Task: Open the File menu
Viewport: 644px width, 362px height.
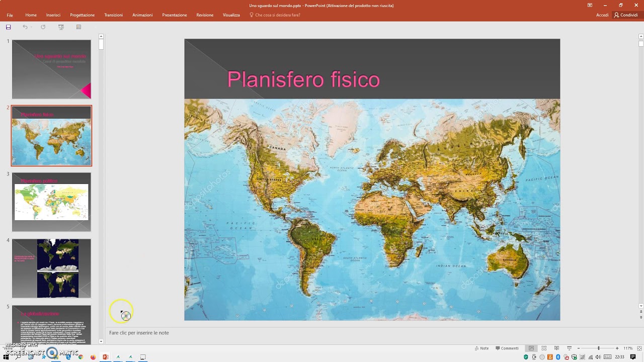Action: pos(10,15)
